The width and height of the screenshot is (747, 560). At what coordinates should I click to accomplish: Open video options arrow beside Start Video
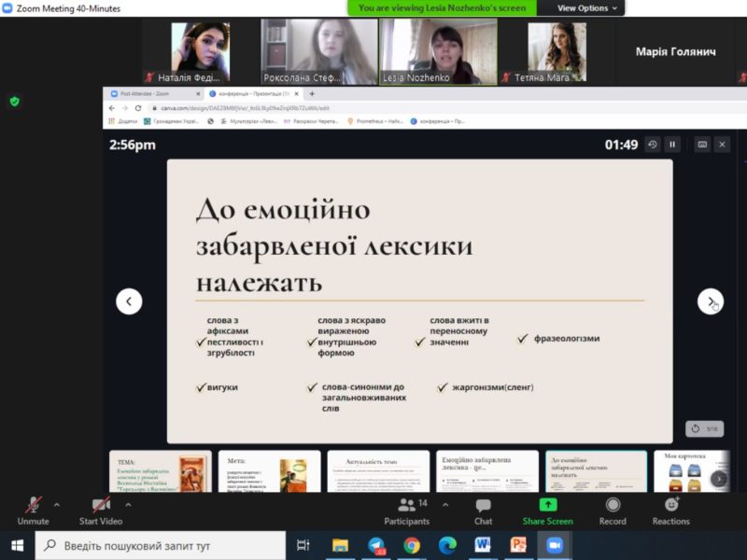coord(135,505)
